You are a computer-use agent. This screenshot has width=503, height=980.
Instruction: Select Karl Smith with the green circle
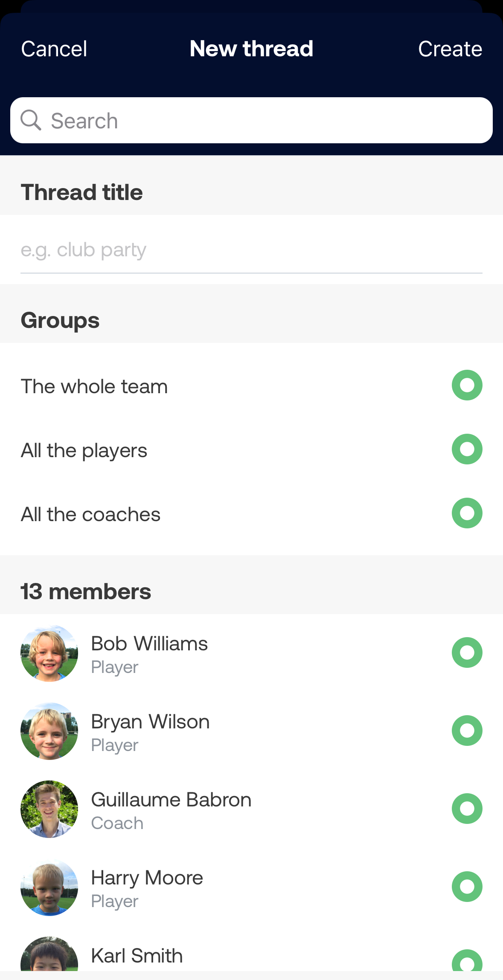[x=467, y=961]
